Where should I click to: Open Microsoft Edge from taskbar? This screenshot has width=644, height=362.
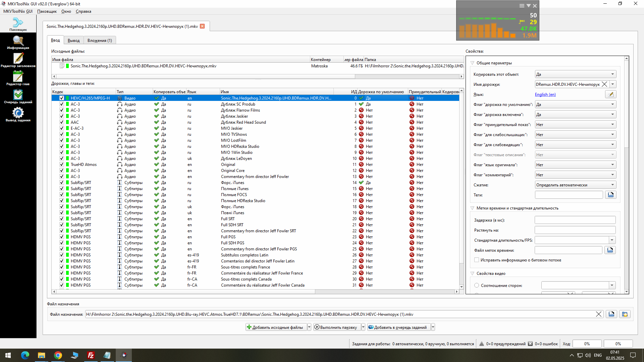tap(25, 355)
